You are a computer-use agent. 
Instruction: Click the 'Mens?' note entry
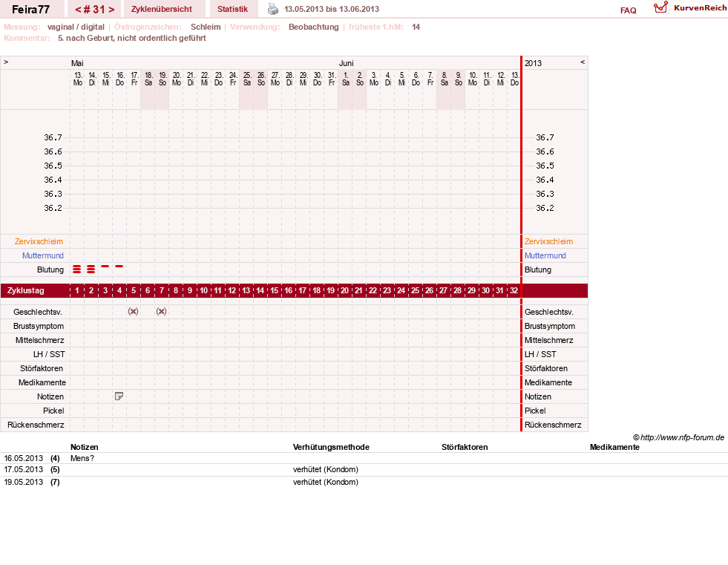coord(82,458)
